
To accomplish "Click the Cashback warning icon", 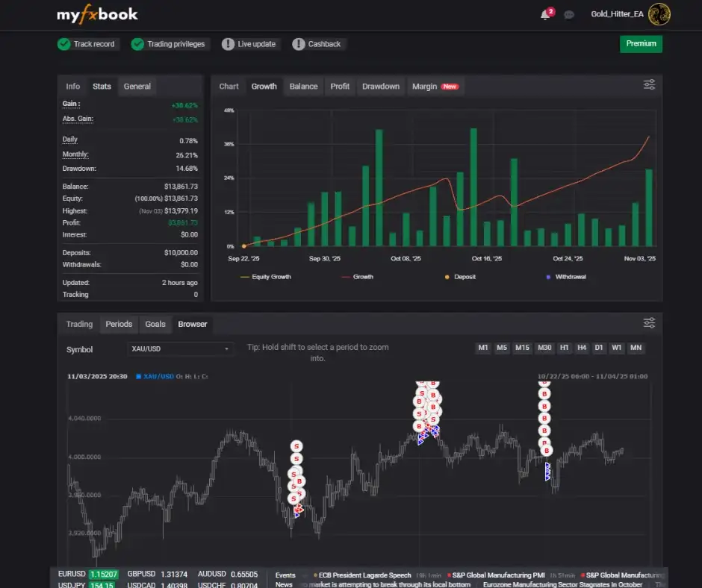I will pos(299,44).
